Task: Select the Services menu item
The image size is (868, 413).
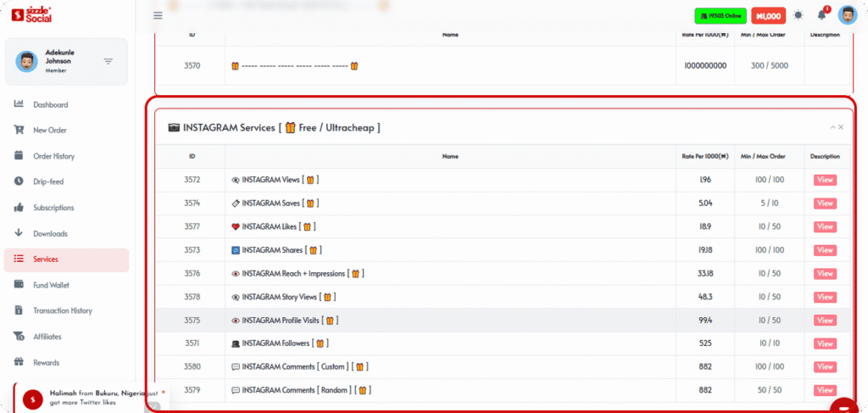Action: tap(66, 260)
